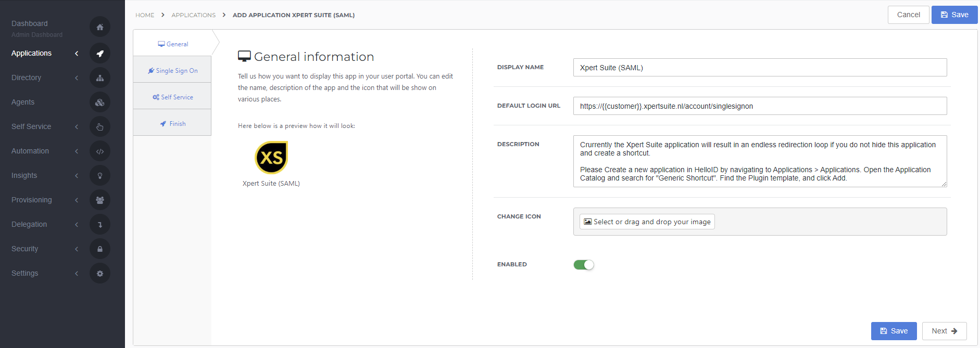
Task: Expand the Insights menu chevron
Action: 77,175
